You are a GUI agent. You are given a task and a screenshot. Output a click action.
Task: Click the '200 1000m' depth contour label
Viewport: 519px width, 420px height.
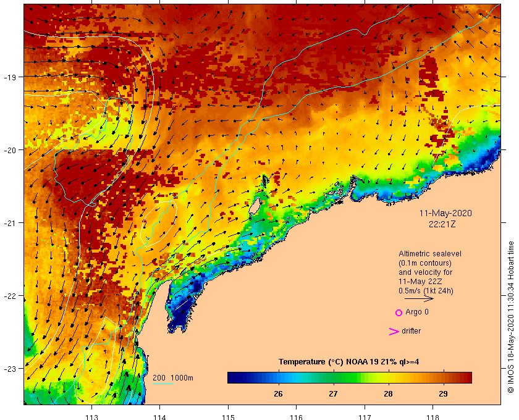tap(173, 378)
